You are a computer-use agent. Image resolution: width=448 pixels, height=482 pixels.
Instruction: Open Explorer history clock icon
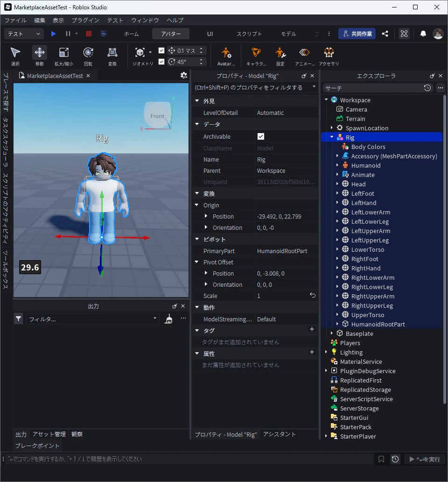point(427,88)
